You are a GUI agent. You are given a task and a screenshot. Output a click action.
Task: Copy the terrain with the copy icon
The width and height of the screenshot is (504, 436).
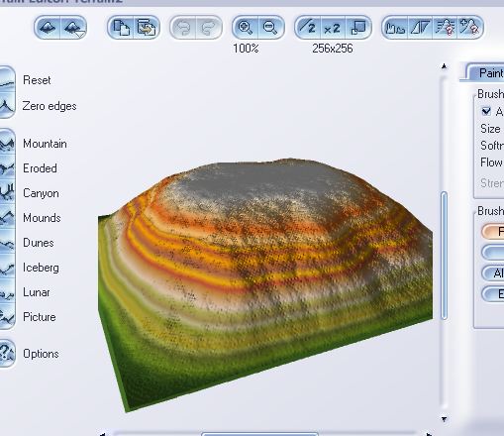pyautogui.click(x=121, y=28)
